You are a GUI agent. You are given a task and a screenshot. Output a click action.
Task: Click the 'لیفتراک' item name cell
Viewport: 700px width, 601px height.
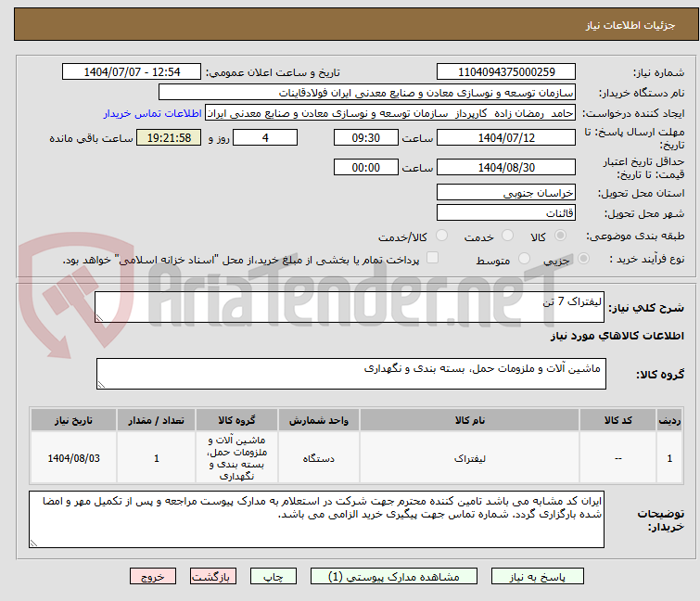tap(470, 458)
